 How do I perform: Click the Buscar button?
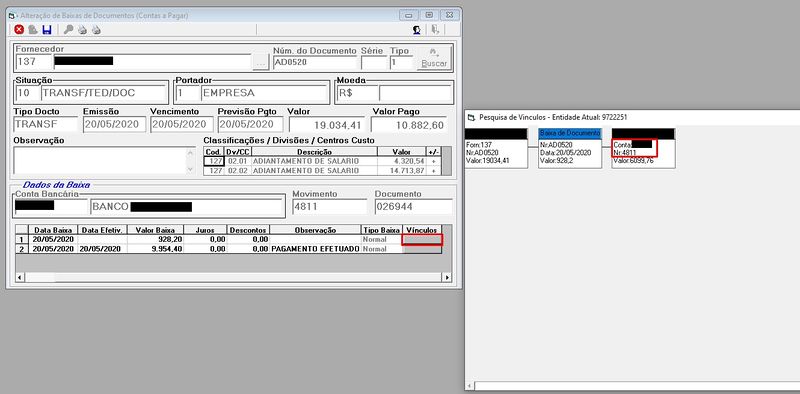pyautogui.click(x=434, y=58)
